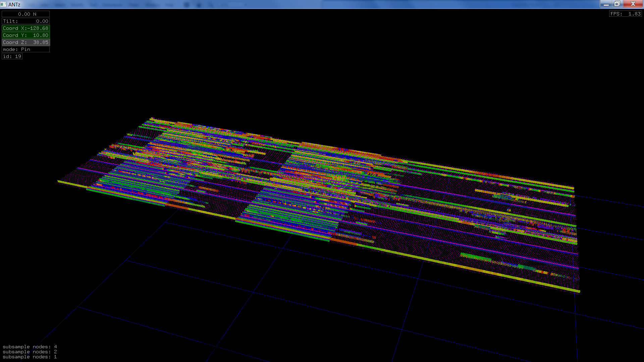Image resolution: width=644 pixels, height=362 pixels.
Task: Click the ANTz application icon in title bar
Action: pos(3,4)
